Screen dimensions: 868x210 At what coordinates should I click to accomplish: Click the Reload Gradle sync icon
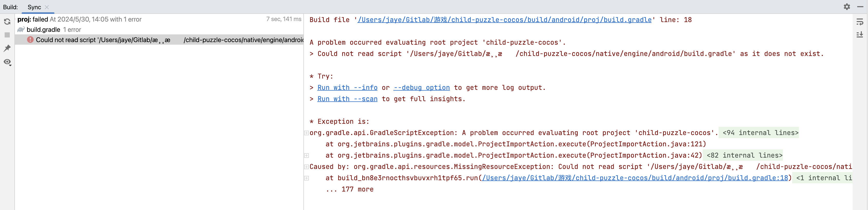tap(7, 22)
